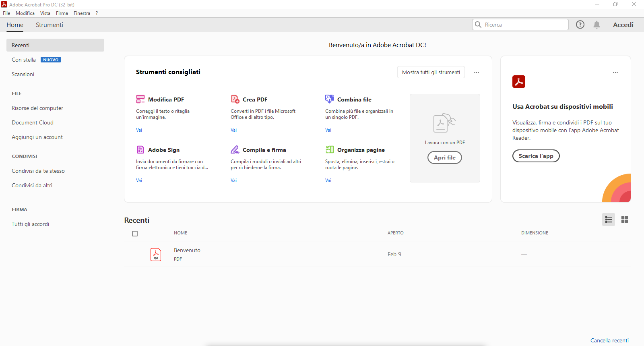Open Risorse del computer
Image resolution: width=644 pixels, height=346 pixels.
[37, 108]
